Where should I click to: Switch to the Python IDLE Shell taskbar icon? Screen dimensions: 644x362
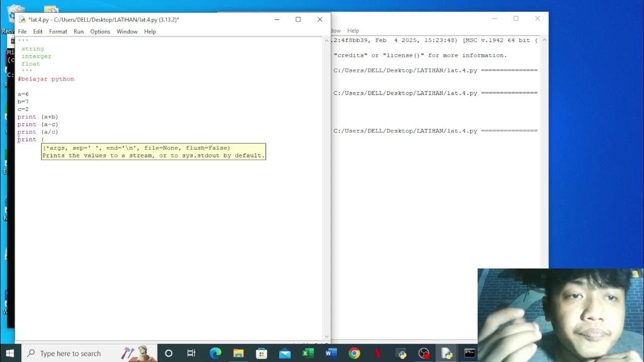(400, 353)
